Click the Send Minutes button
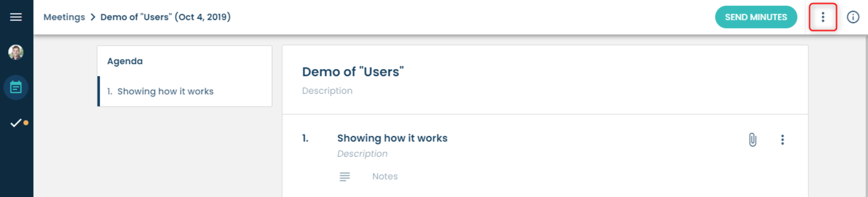This screenshot has width=868, height=197. coord(756,17)
